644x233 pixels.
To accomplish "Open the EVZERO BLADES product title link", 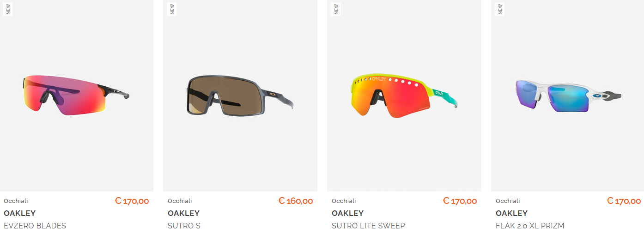I will click(35, 226).
